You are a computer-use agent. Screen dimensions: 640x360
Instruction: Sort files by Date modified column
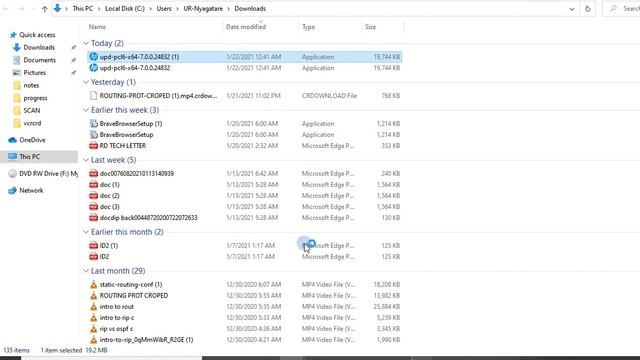246,27
